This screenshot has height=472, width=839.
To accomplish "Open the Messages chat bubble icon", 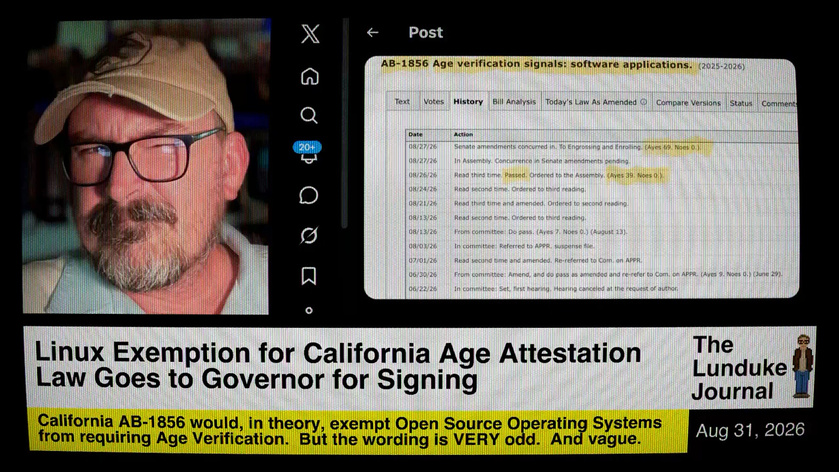I will [309, 195].
